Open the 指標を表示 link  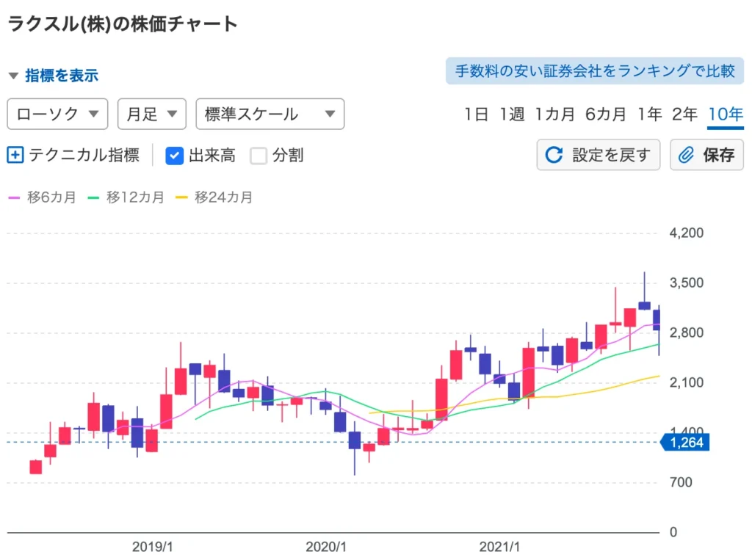(x=62, y=76)
